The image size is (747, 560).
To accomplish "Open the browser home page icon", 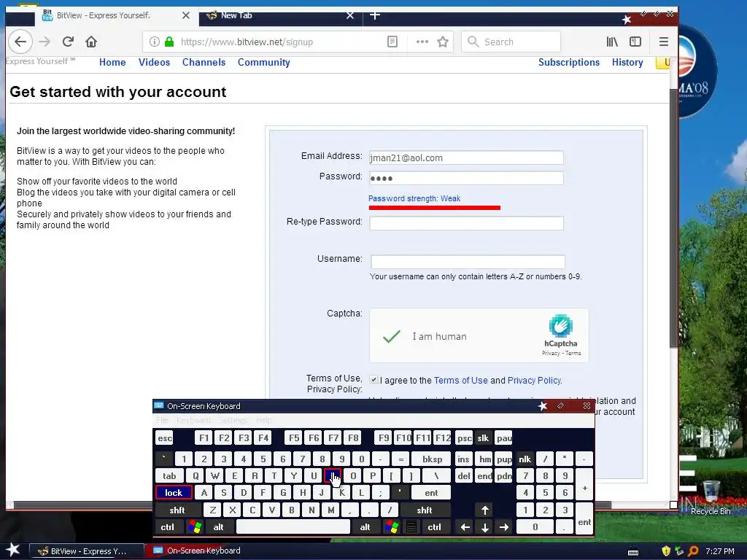I will [91, 42].
